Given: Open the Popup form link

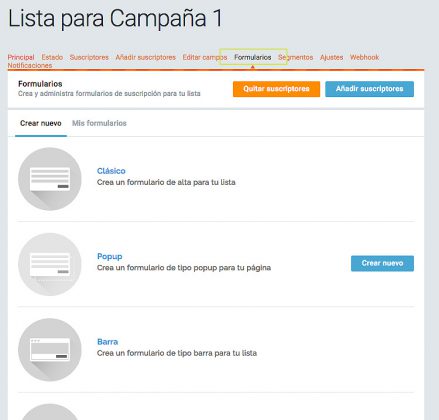Looking at the screenshot, I should [110, 257].
